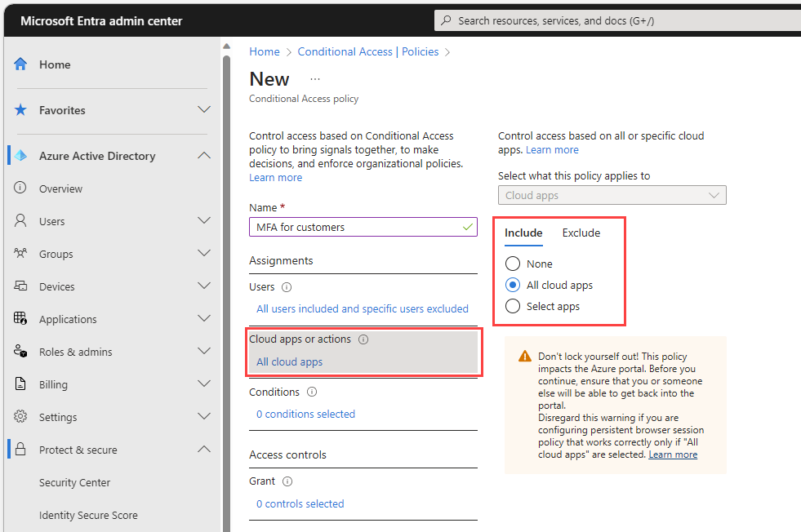
Task: Expand the Users menu chevron
Action: click(204, 220)
